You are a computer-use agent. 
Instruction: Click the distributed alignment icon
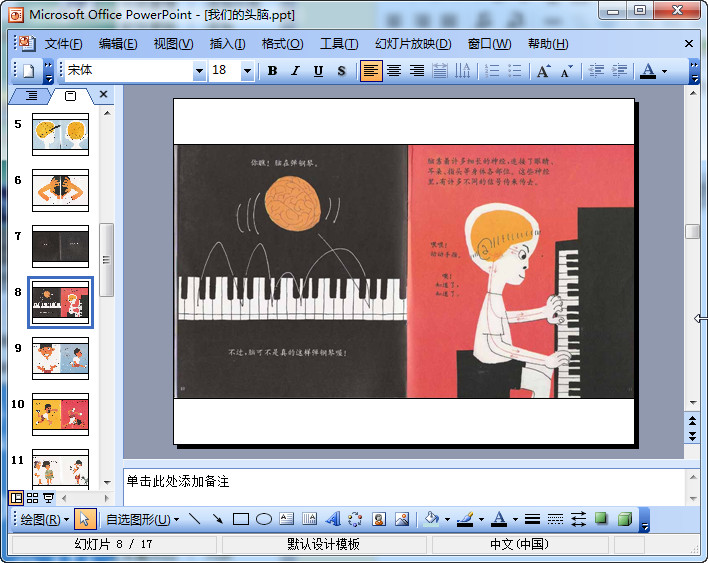pos(439,71)
